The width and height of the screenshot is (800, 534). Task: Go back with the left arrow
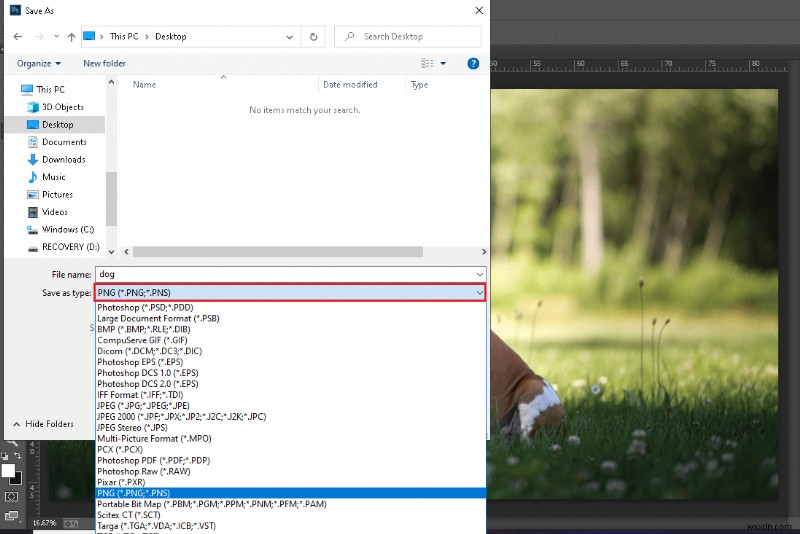[x=18, y=37]
